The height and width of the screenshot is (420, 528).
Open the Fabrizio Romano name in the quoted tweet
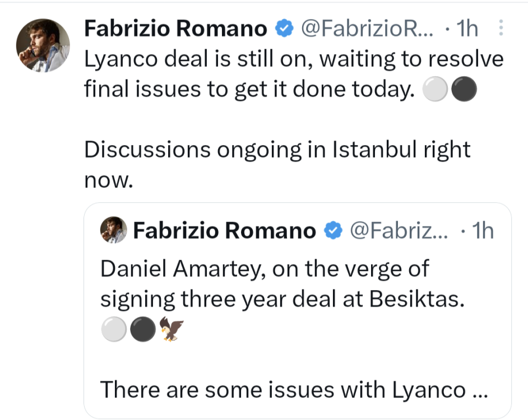pyautogui.click(x=224, y=230)
